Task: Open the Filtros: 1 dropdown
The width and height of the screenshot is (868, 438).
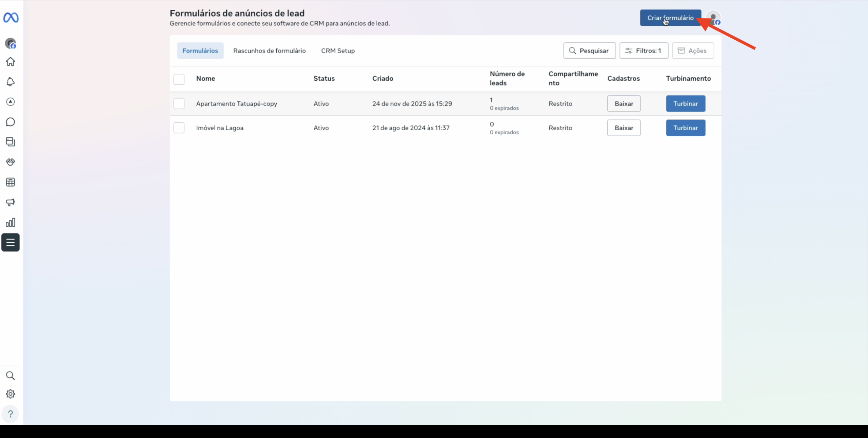Action: (644, 51)
